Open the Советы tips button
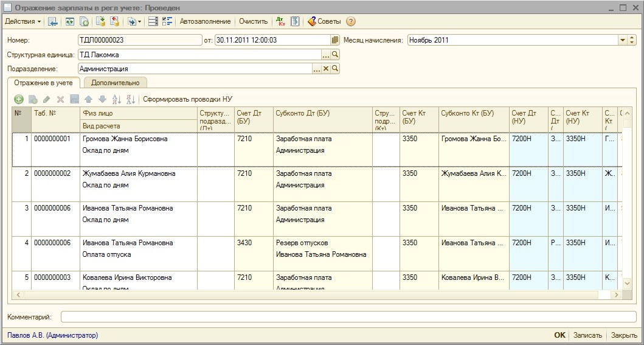The width and height of the screenshot is (644, 345). pyautogui.click(x=324, y=21)
